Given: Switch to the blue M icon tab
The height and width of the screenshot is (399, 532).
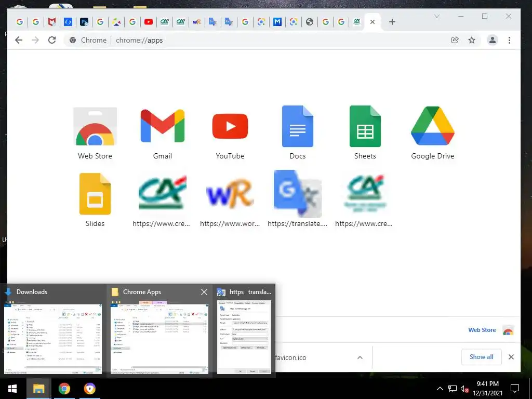Looking at the screenshot, I should click(277, 22).
